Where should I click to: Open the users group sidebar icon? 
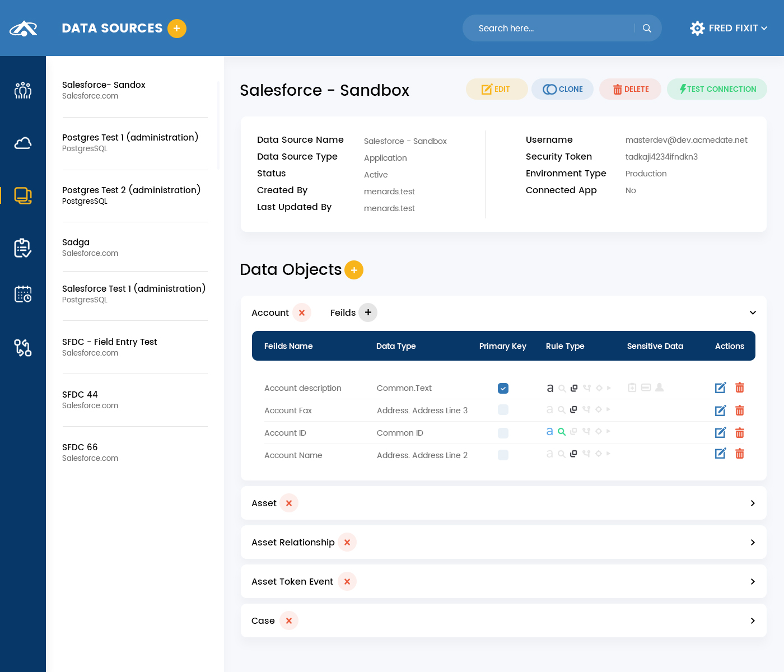[x=23, y=91]
